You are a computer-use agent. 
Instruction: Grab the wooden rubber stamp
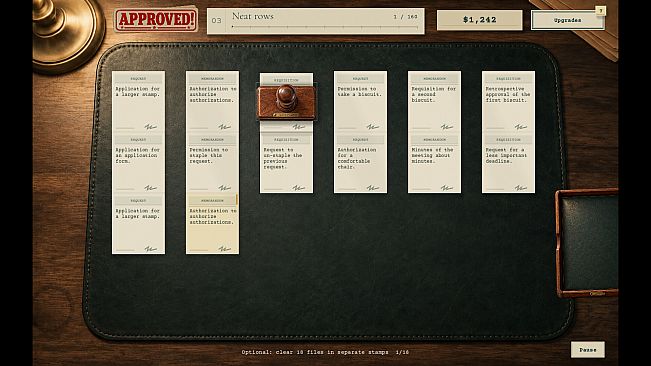pyautogui.click(x=286, y=102)
